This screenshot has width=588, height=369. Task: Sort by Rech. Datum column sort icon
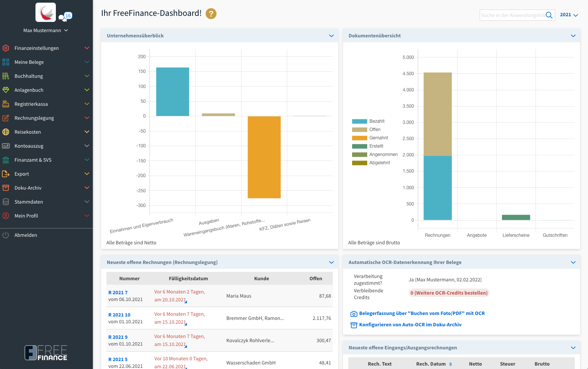[x=451, y=364]
